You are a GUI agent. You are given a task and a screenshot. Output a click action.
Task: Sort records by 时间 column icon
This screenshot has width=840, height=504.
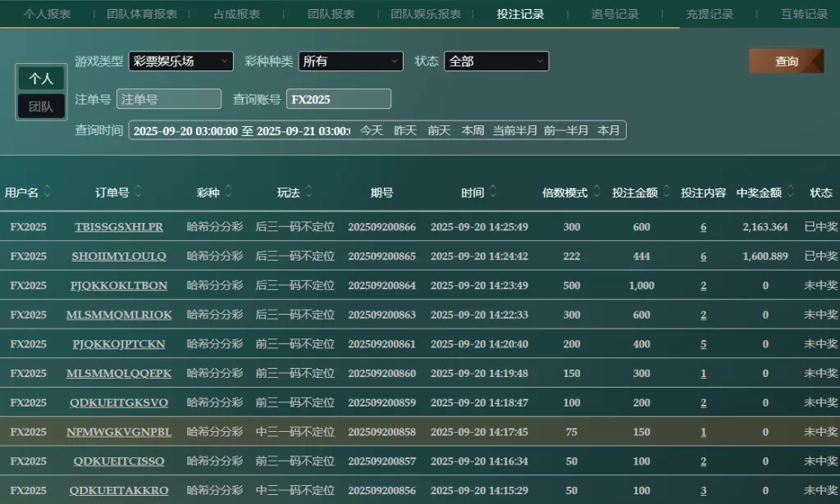click(x=492, y=192)
